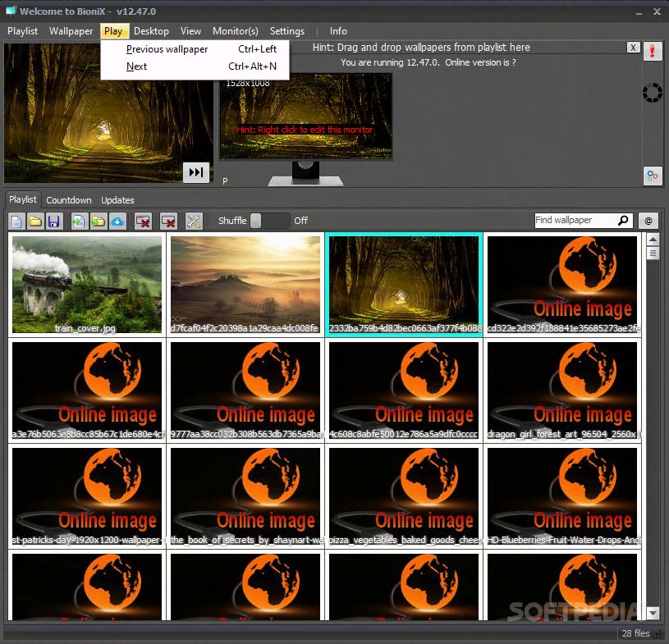Click the large current wallpaper preview
The image size is (669, 644).
(108, 113)
